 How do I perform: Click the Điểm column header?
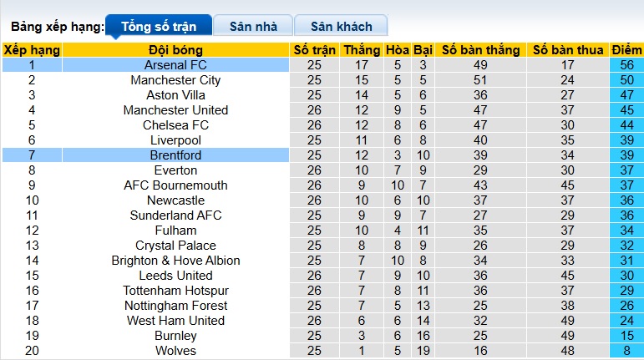point(626,50)
